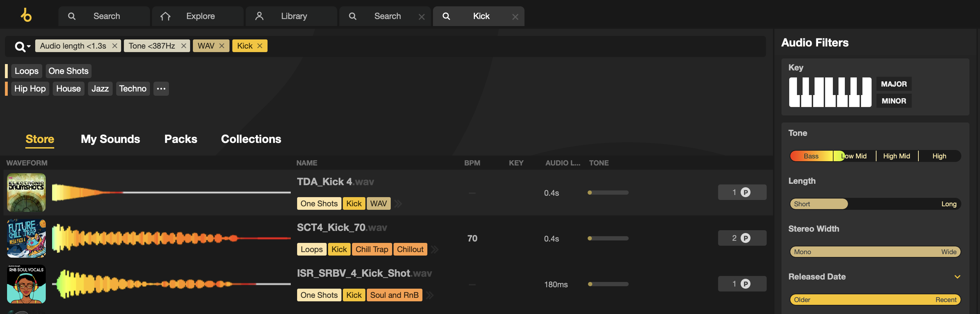Buy TDA_Kick 4 for 1 point
This screenshot has height=314, width=980.
click(x=742, y=192)
